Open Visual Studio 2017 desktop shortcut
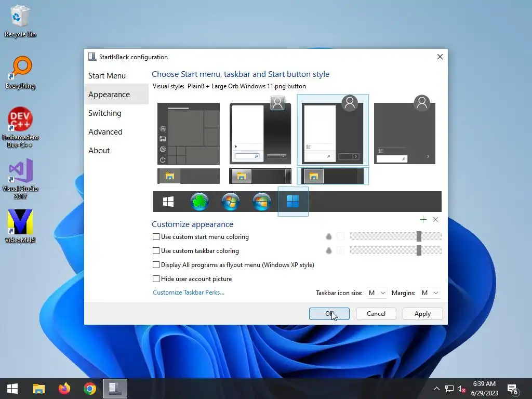 pos(20,179)
